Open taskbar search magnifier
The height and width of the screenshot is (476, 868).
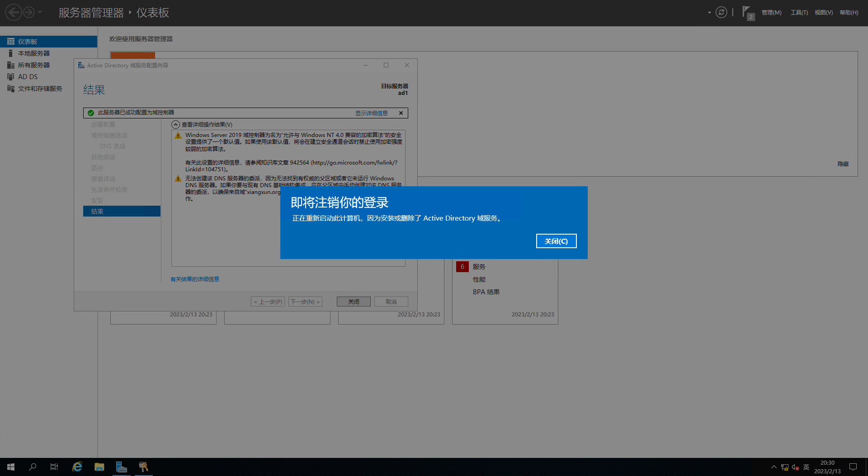tap(33, 467)
